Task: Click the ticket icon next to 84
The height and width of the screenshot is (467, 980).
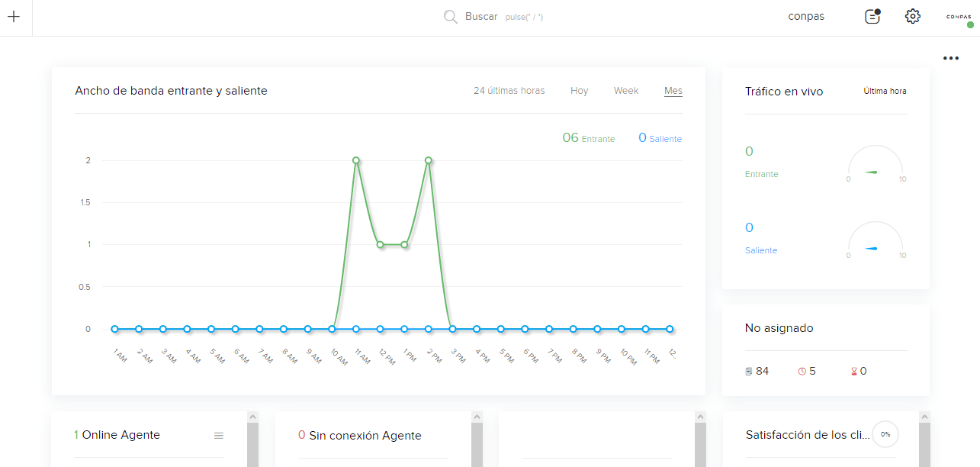Action: point(748,372)
